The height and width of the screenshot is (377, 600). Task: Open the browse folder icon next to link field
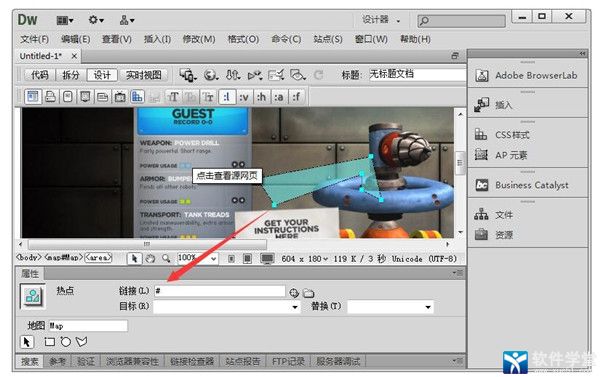click(308, 294)
